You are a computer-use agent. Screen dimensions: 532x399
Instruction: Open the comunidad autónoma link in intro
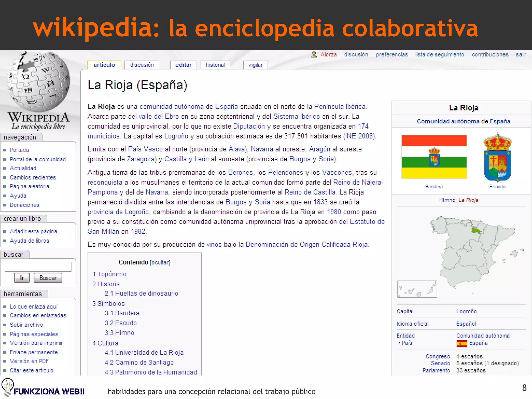171,107
